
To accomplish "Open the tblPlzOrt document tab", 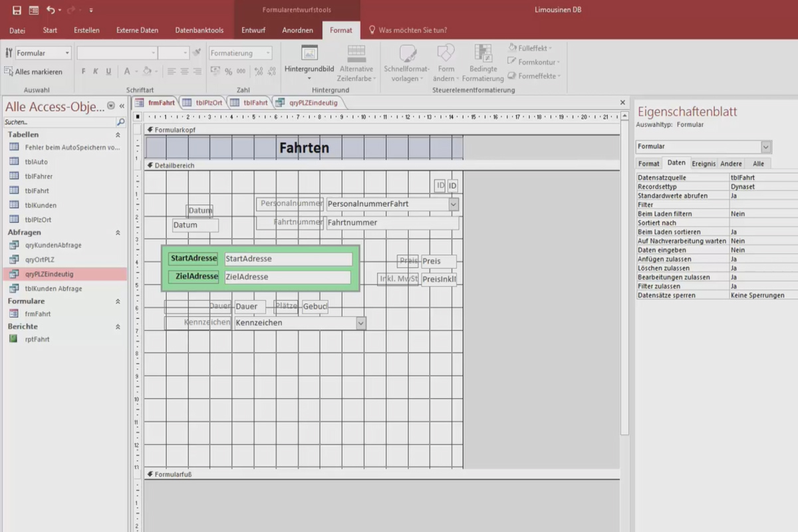I will [x=203, y=102].
